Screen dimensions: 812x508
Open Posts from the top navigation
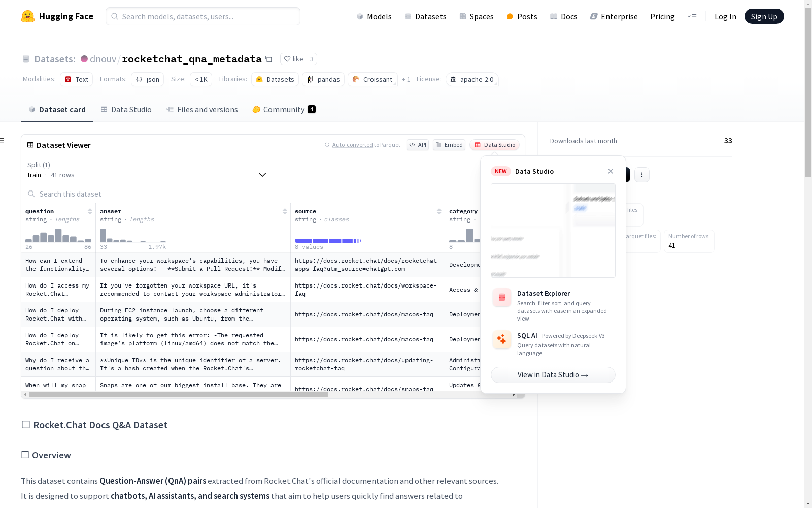tap(522, 17)
